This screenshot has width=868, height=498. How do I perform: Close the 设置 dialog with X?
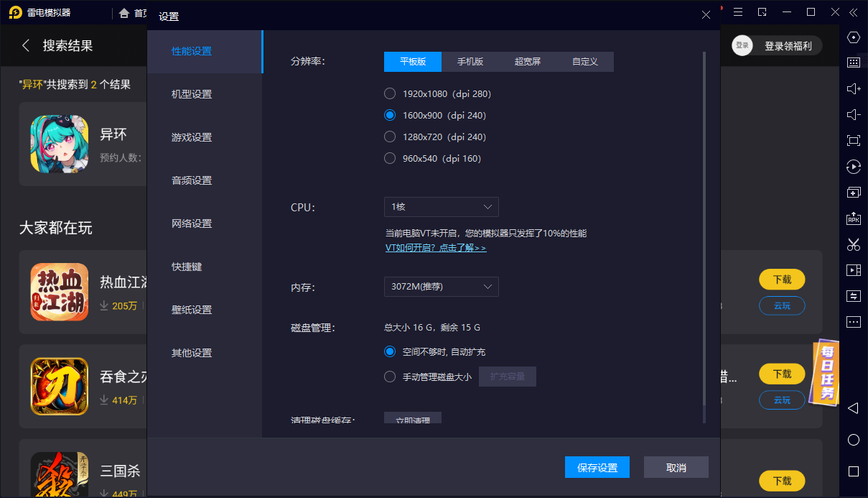tap(706, 15)
